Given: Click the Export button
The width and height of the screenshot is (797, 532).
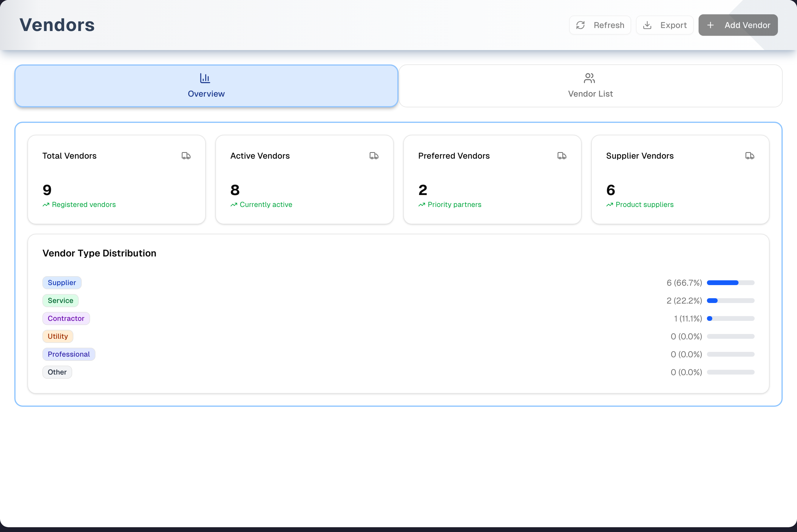Looking at the screenshot, I should pos(665,25).
